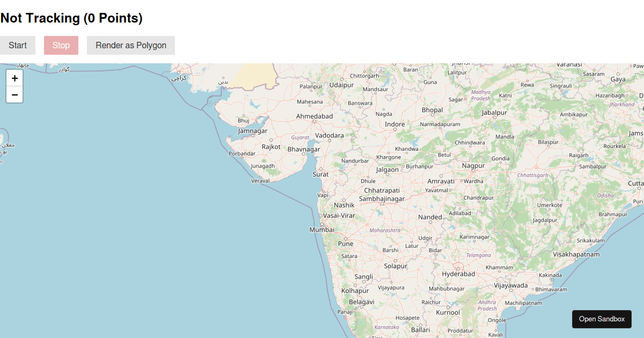Click the Latur town label
The width and height of the screenshot is (644, 338).
[412, 246]
